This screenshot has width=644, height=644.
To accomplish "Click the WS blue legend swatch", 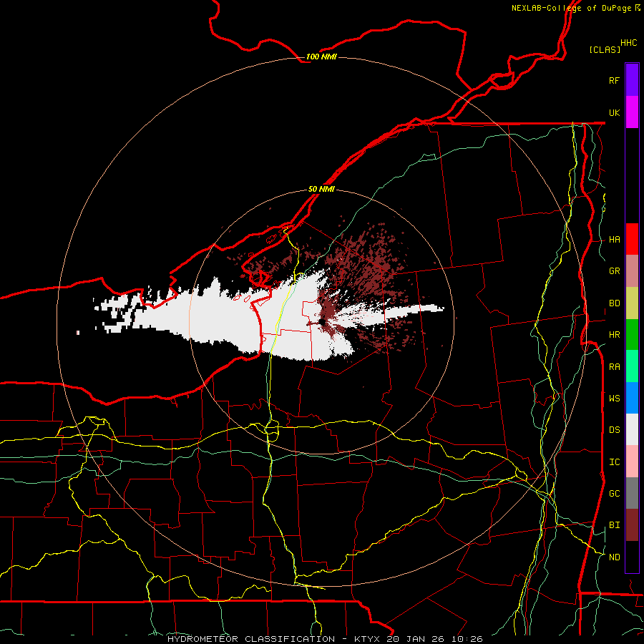I will 632,398.
